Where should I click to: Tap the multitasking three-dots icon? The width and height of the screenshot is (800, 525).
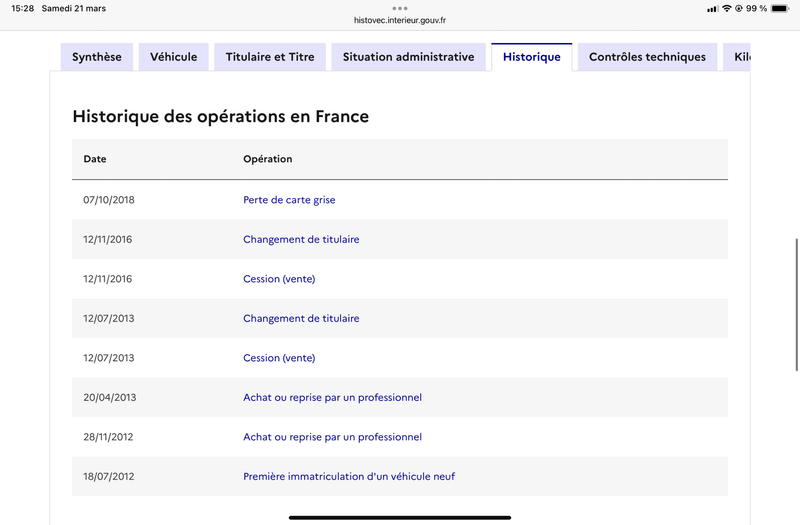(x=400, y=8)
